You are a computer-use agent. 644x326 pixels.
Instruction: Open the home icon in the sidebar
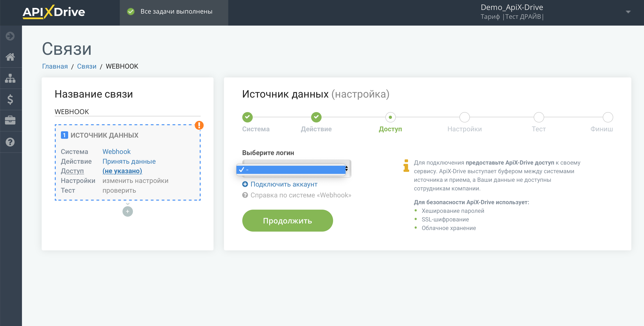pos(10,57)
